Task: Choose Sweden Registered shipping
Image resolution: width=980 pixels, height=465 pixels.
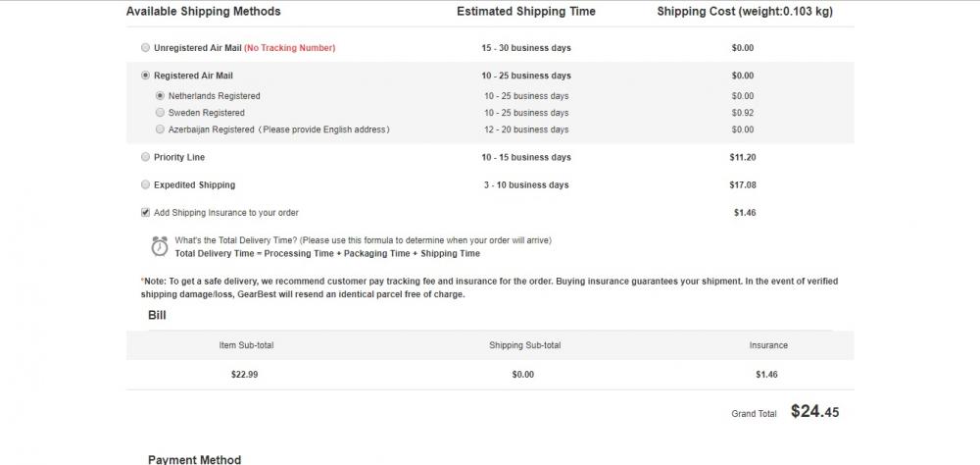Action: (x=160, y=113)
